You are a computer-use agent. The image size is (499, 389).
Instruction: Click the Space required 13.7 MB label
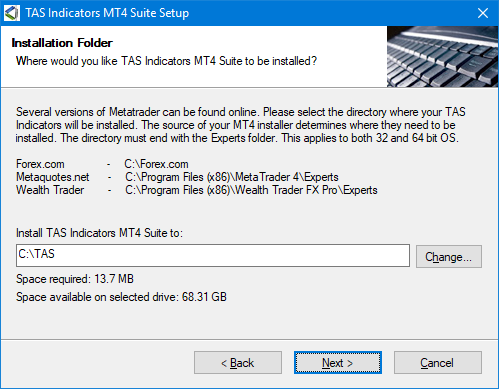tap(75, 279)
